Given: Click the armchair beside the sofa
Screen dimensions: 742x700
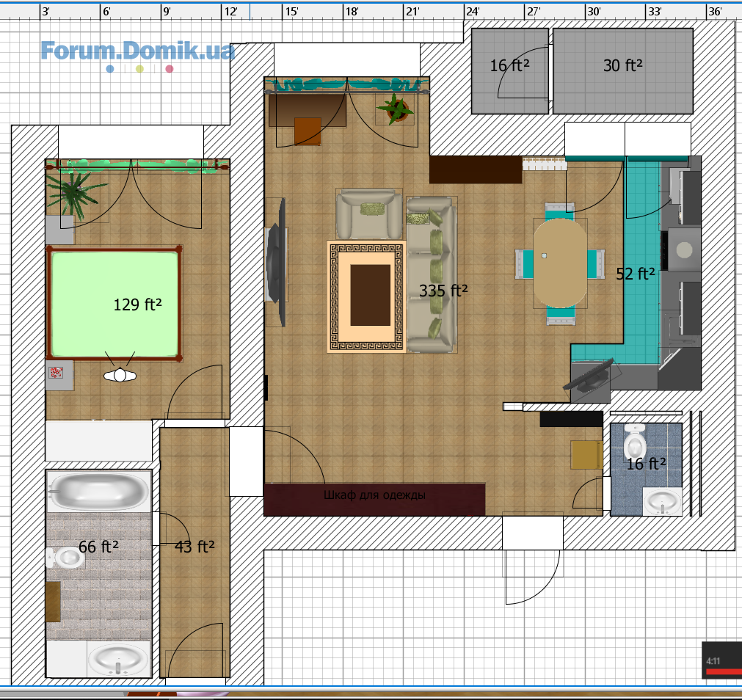Looking at the screenshot, I should [x=370, y=214].
